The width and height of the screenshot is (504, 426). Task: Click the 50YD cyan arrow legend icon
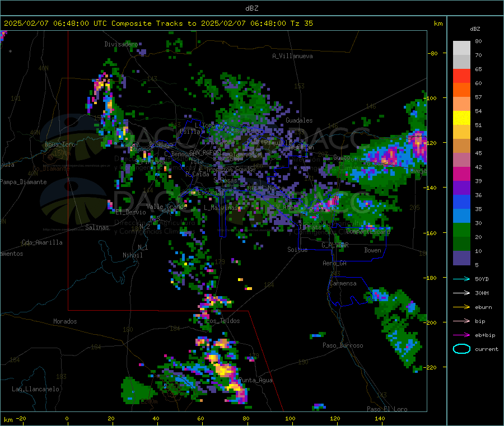click(x=461, y=279)
